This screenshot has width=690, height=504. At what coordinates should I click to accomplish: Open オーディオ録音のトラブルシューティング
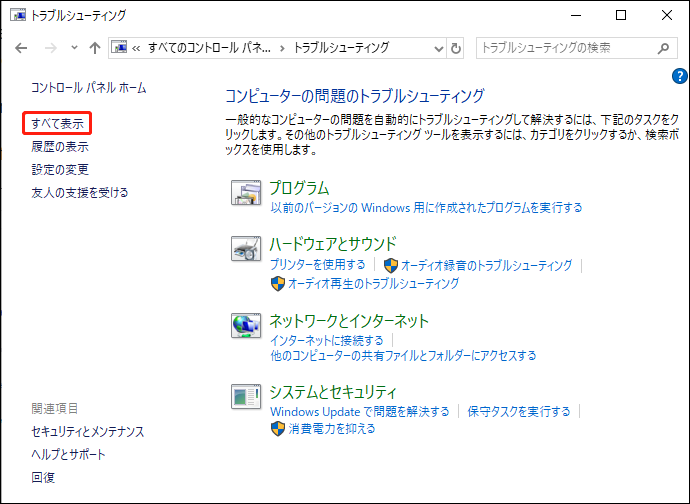pos(487,265)
